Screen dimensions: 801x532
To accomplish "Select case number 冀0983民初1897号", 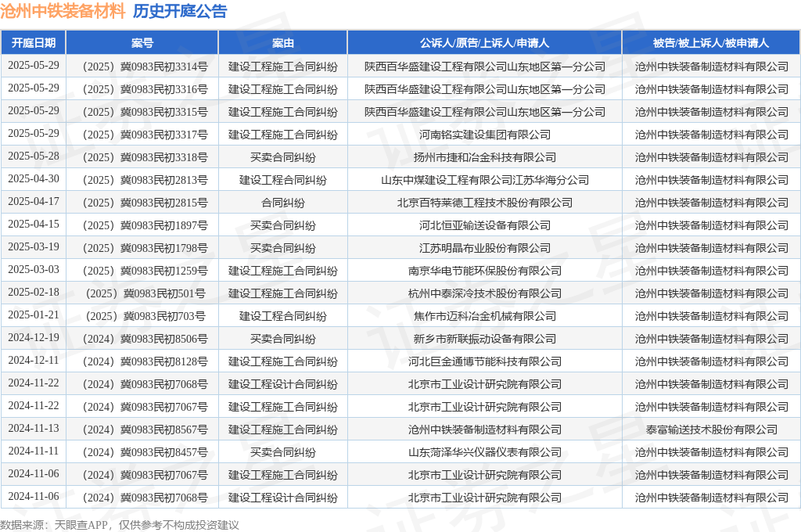I will [x=164, y=225].
